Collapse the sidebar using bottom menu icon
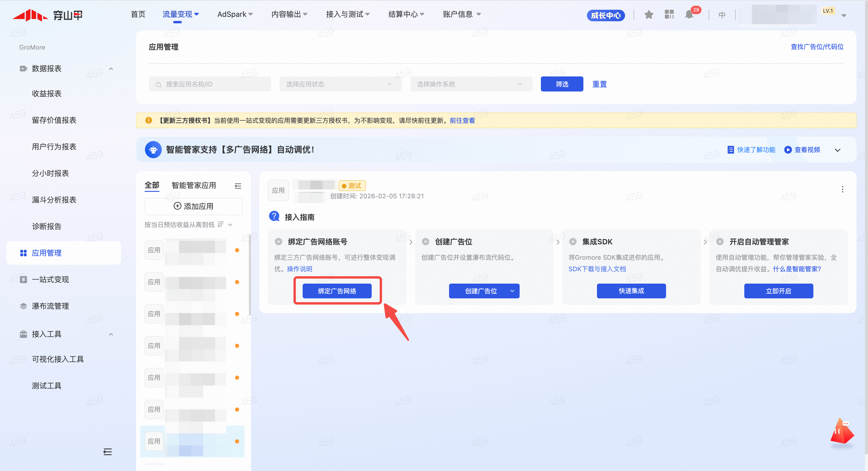 107,452
